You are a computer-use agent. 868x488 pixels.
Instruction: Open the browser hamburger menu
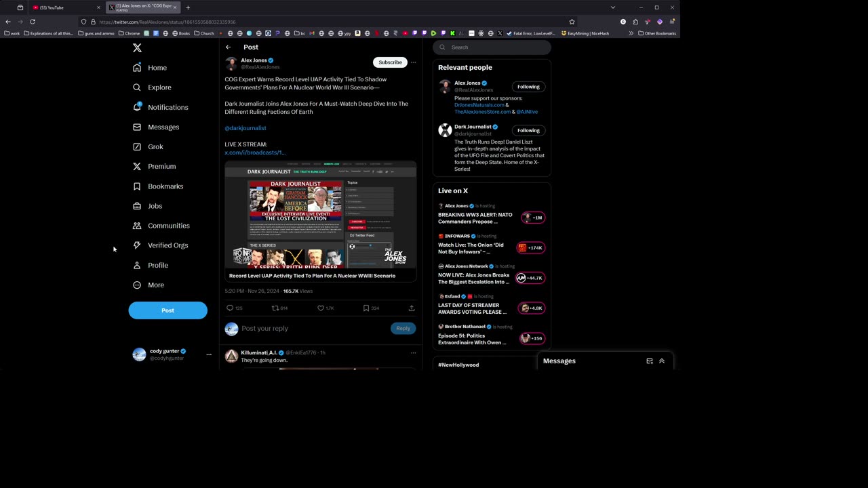tap(672, 22)
